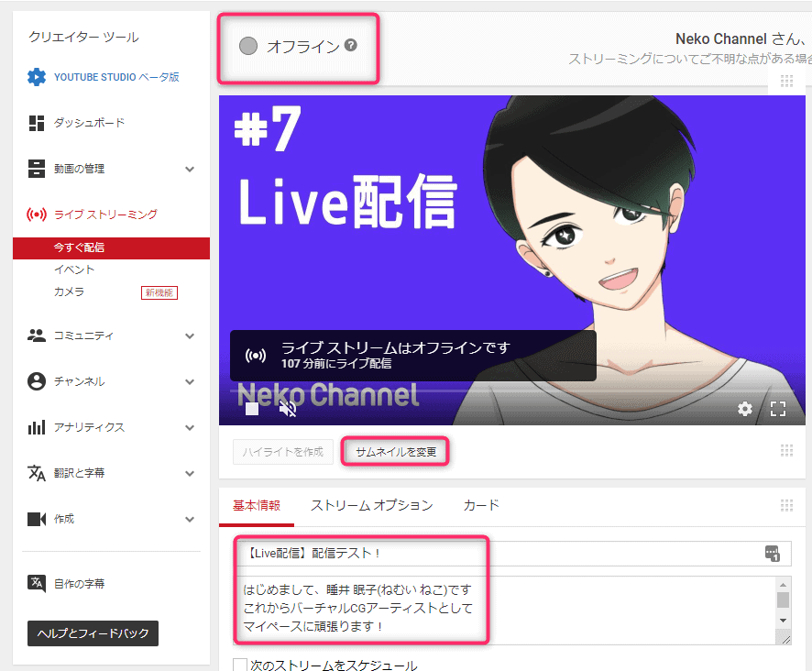Unmute the video player speaker icon
This screenshot has width=812, height=671.
pos(288,409)
